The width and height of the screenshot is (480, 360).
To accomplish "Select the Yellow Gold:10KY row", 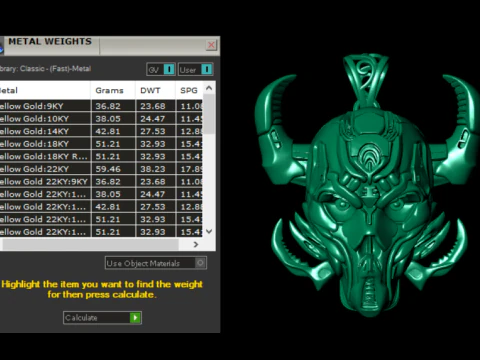I will click(101, 119).
